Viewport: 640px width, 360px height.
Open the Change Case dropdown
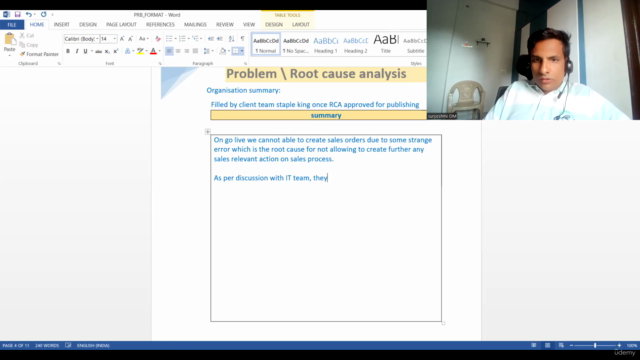[143, 39]
